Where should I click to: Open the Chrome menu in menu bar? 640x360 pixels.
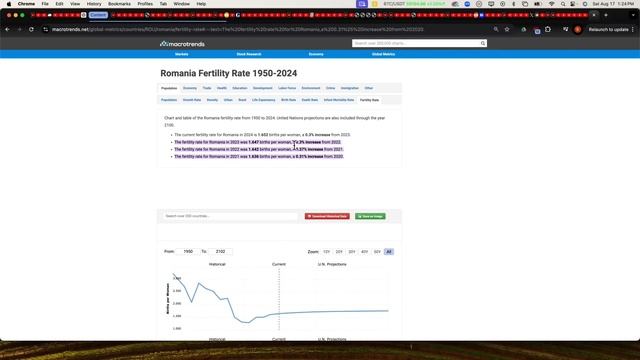tap(26, 4)
